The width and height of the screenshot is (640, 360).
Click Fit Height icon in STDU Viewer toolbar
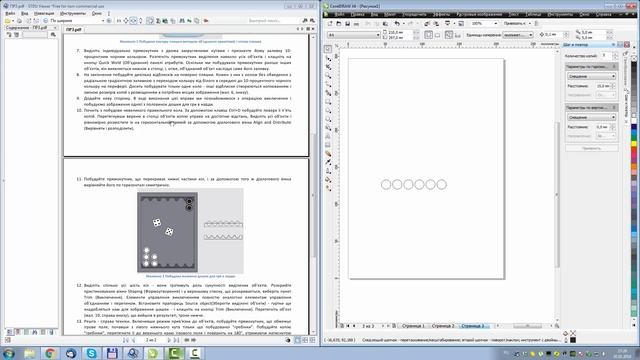point(140,20)
